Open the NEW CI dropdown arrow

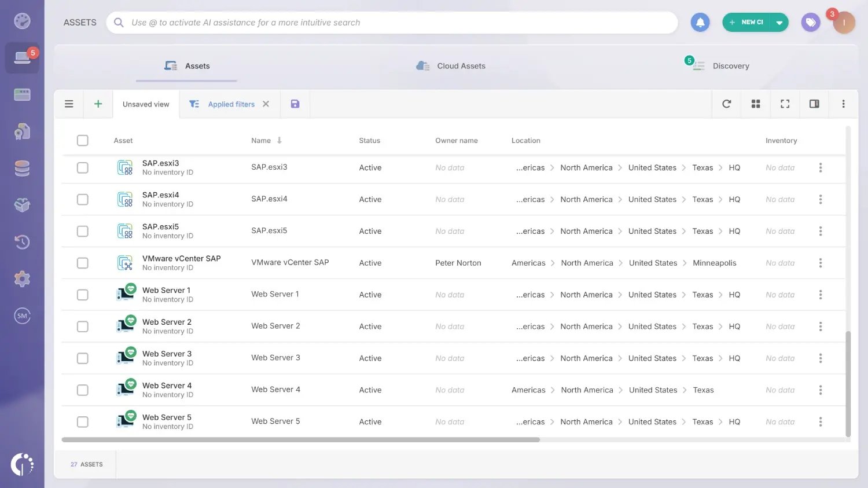point(778,22)
